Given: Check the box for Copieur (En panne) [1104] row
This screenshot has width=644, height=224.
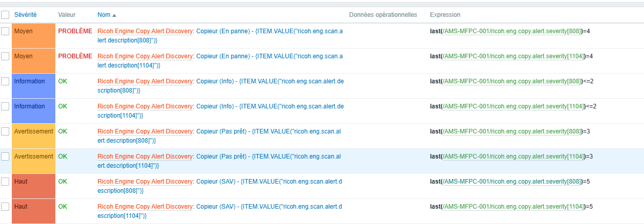Looking at the screenshot, I should [x=5, y=56].
